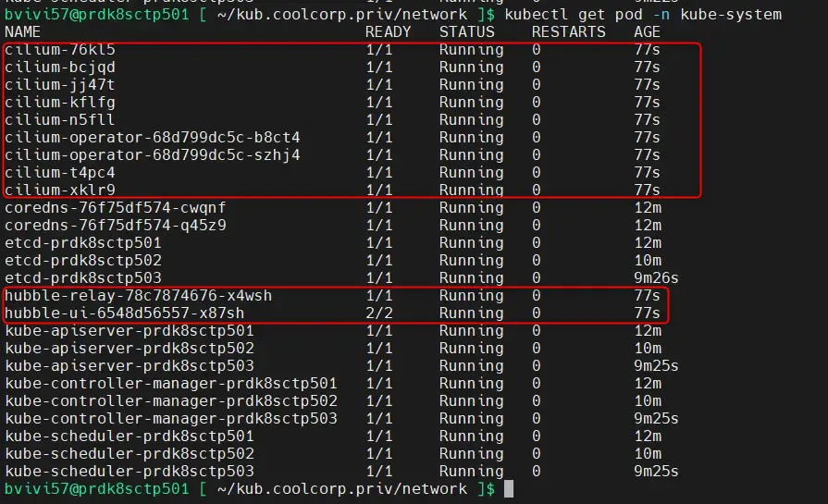Click the -n flag in the command

[661, 14]
